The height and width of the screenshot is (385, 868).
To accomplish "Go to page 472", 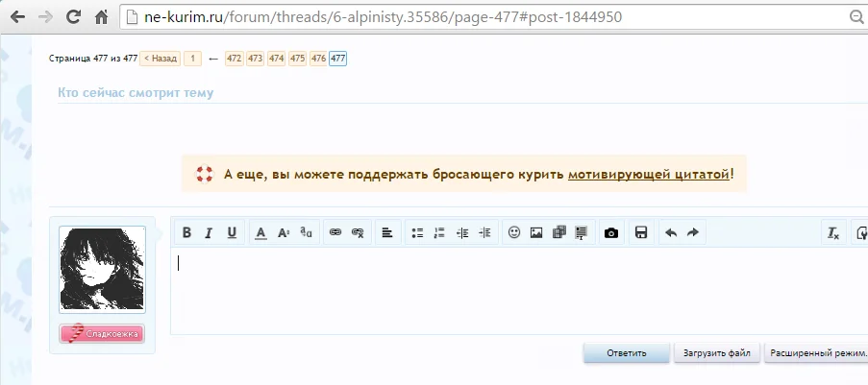I will coord(235,59).
